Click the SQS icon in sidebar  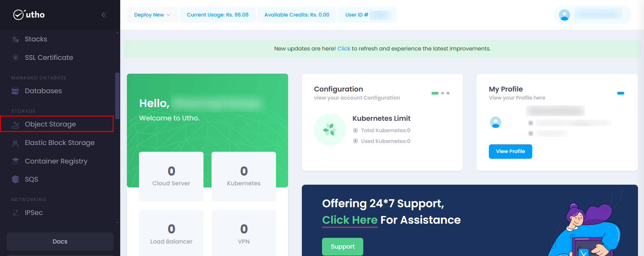point(15,179)
